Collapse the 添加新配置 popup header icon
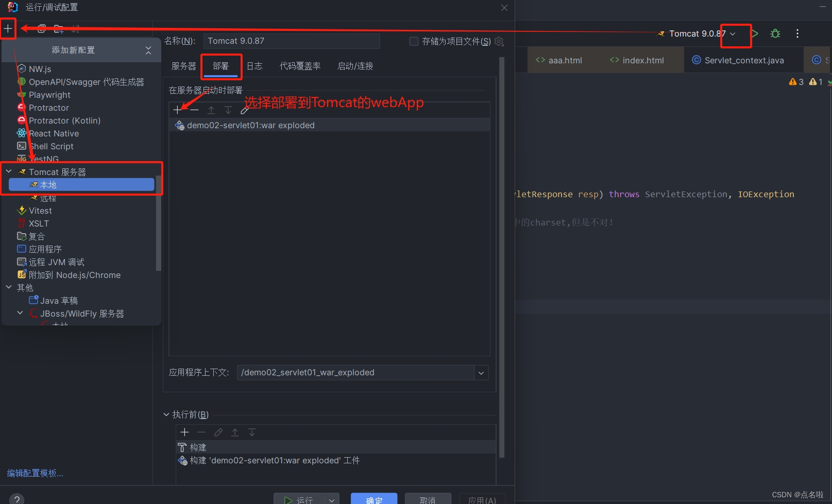The image size is (832, 504). tap(148, 50)
